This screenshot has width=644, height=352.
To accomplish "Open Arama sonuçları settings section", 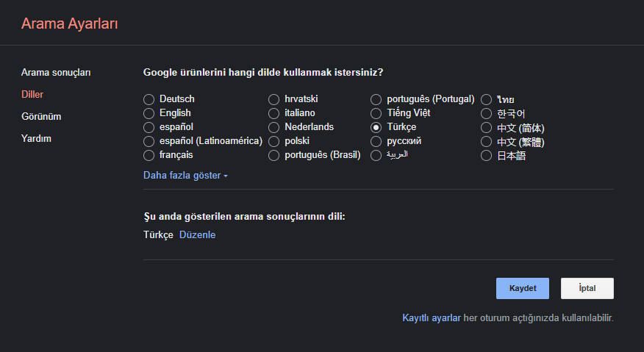I will [56, 73].
